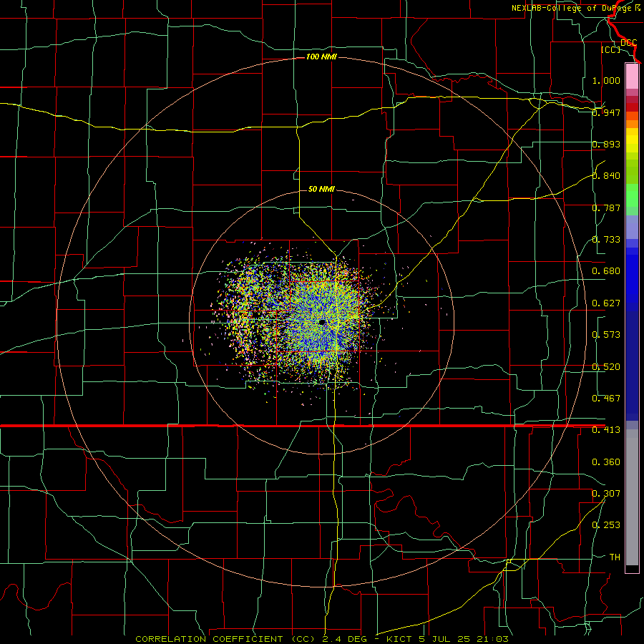Click the 100 NMI range ring label
The width and height of the screenshot is (644, 644).
[321, 57]
